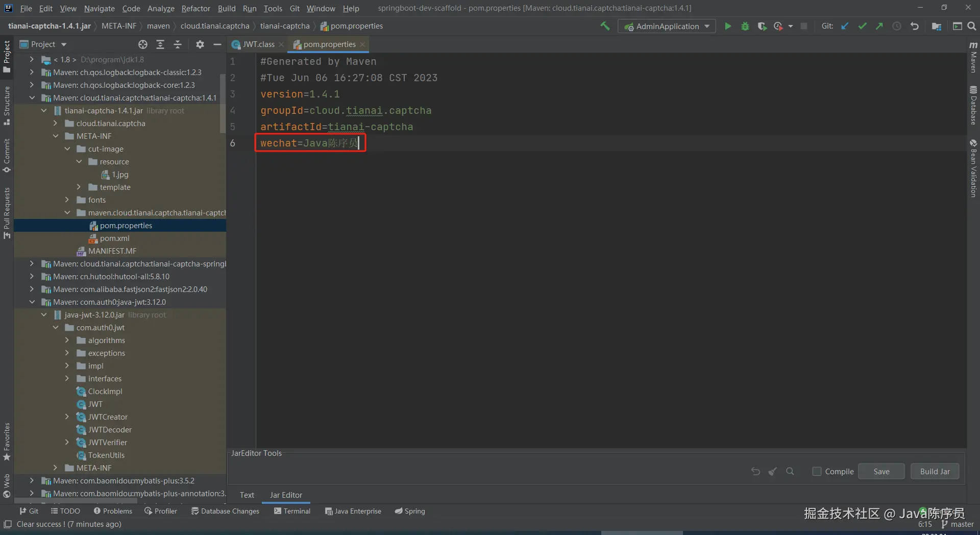This screenshot has width=980, height=535.
Task: Click the Build Project hammer icon
Action: coord(605,26)
